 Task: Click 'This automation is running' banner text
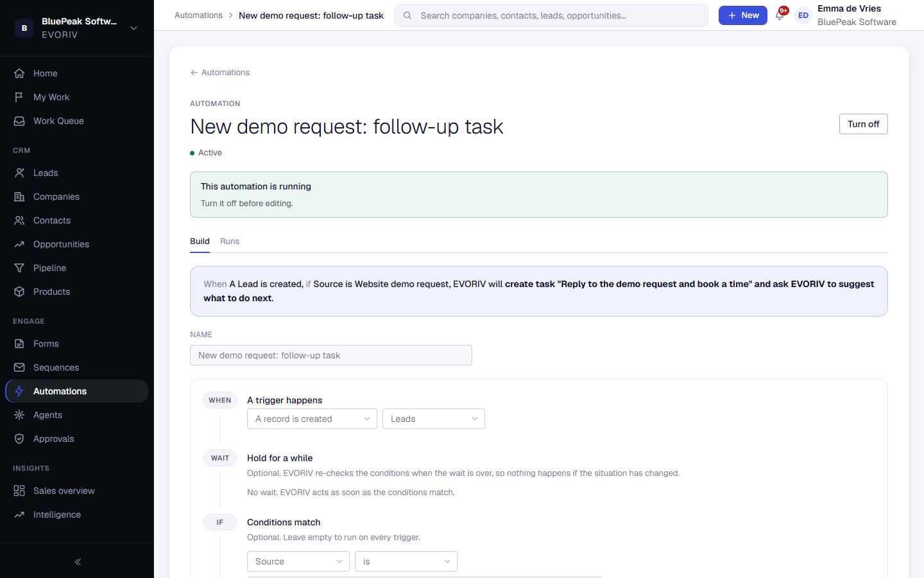(256, 186)
